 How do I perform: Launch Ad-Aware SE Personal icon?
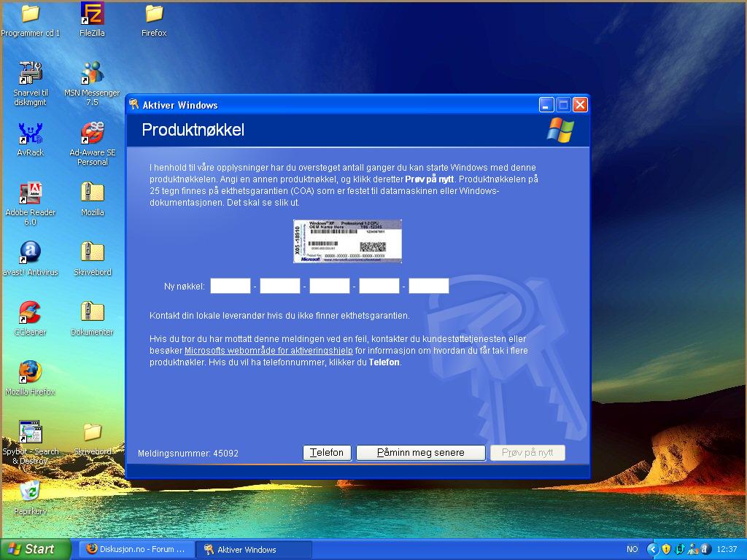pos(92,133)
